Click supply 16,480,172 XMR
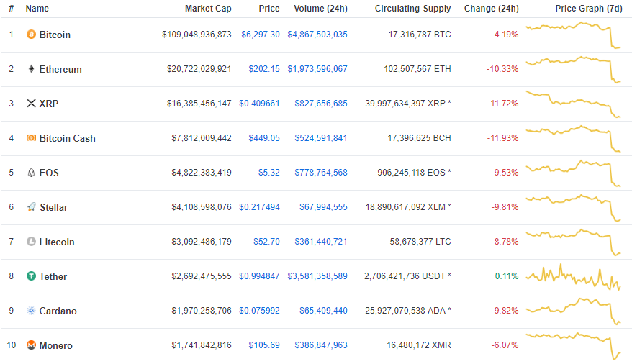The height and width of the screenshot is (364, 632). pos(419,345)
